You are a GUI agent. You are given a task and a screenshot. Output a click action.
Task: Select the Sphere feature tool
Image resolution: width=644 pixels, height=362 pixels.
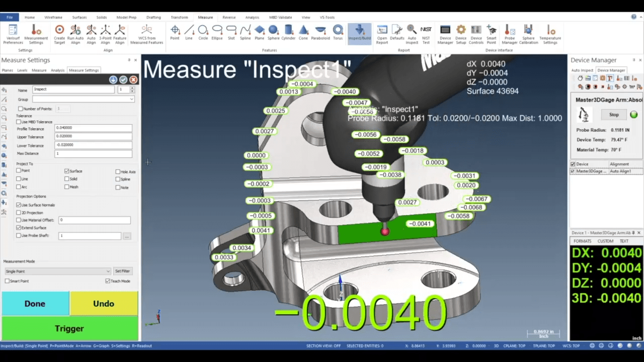click(x=273, y=33)
